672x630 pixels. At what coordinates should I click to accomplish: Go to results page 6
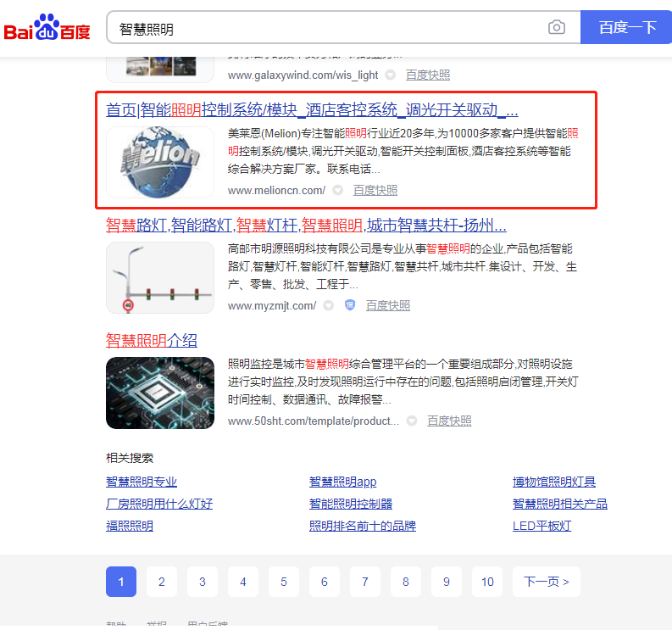click(x=325, y=582)
